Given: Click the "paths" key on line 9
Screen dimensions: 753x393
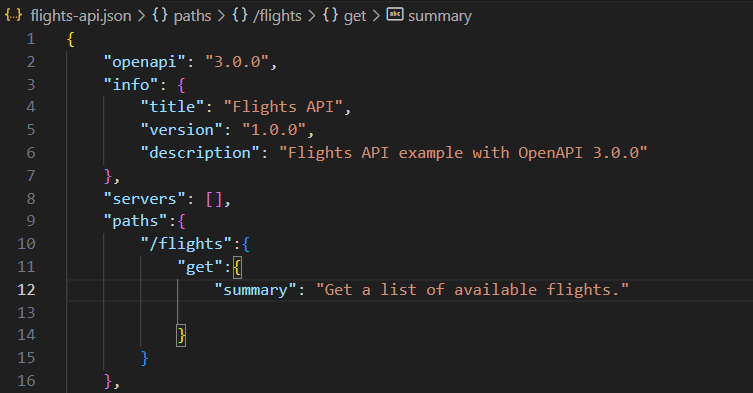Looking at the screenshot, I should pos(135,221).
